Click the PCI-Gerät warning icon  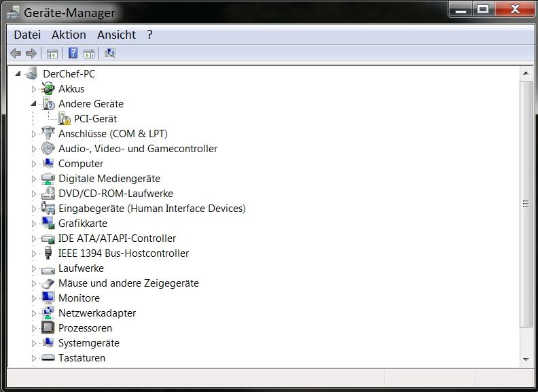[64, 118]
